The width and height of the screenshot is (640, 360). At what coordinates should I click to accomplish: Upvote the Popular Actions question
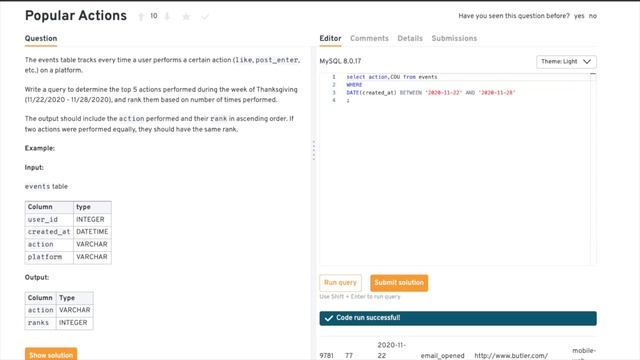tap(141, 16)
